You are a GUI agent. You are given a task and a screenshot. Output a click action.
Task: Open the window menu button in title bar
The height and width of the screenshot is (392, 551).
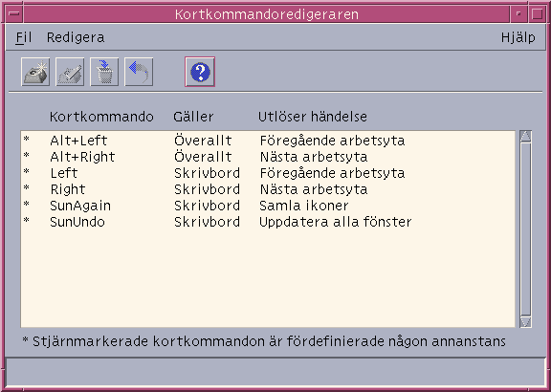(14, 14)
